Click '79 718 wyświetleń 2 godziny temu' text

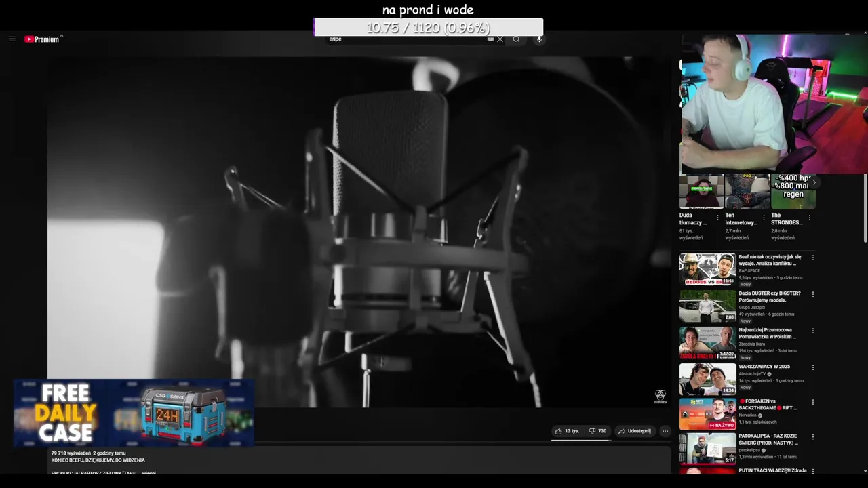[x=88, y=453]
